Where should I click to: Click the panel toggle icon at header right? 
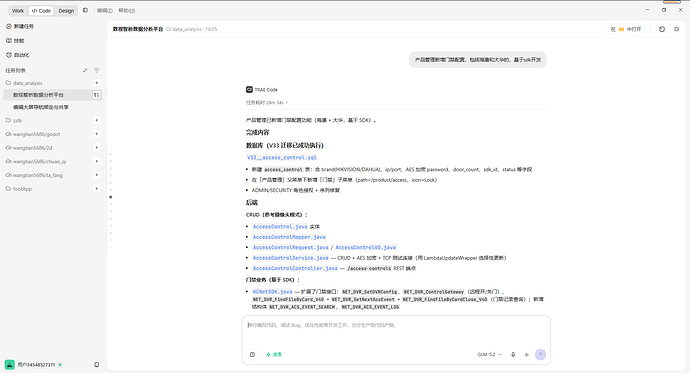point(676,29)
